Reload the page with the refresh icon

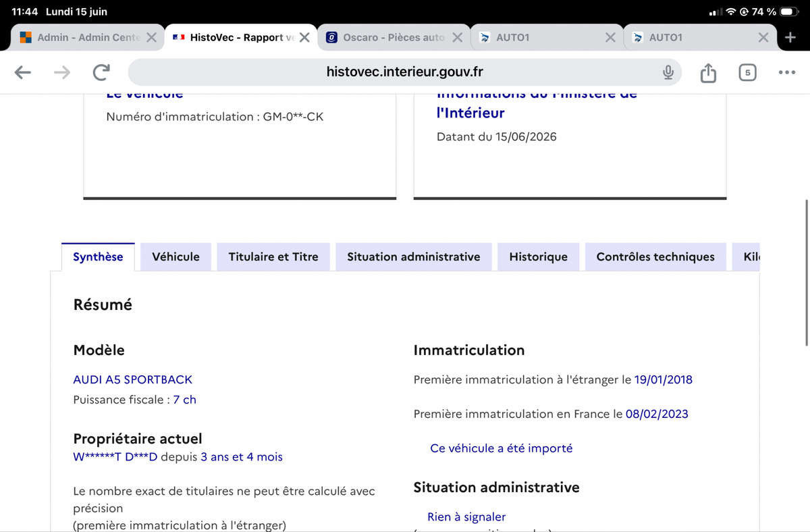click(101, 72)
